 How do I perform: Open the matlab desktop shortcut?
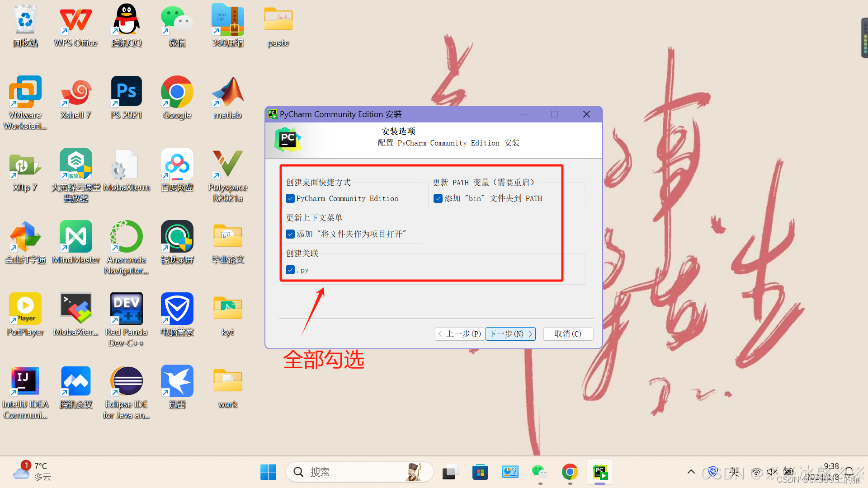tap(227, 92)
